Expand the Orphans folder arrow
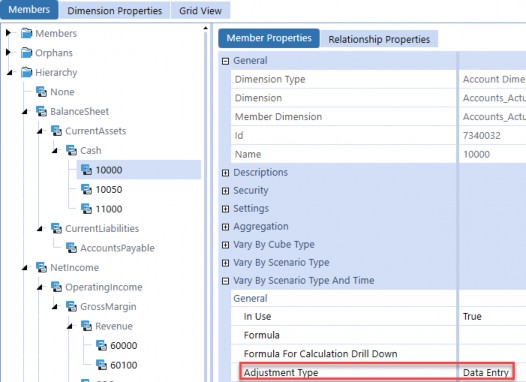The width and height of the screenshot is (526, 382). [x=8, y=52]
